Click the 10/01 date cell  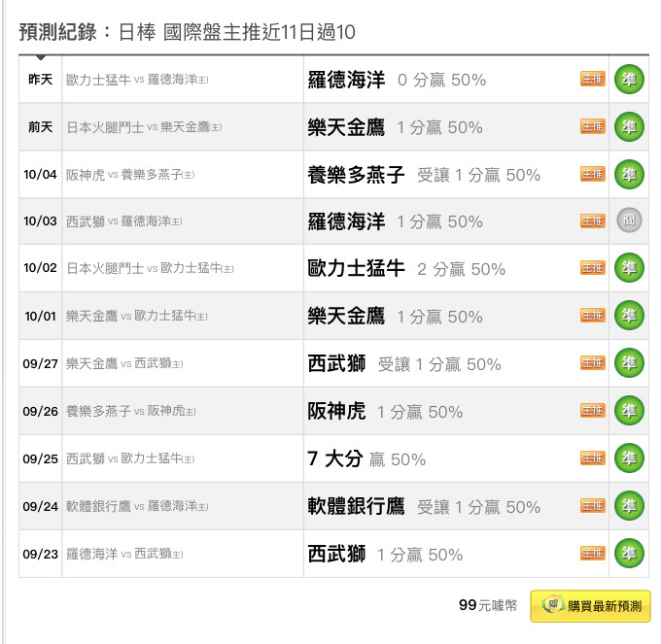tap(41, 316)
